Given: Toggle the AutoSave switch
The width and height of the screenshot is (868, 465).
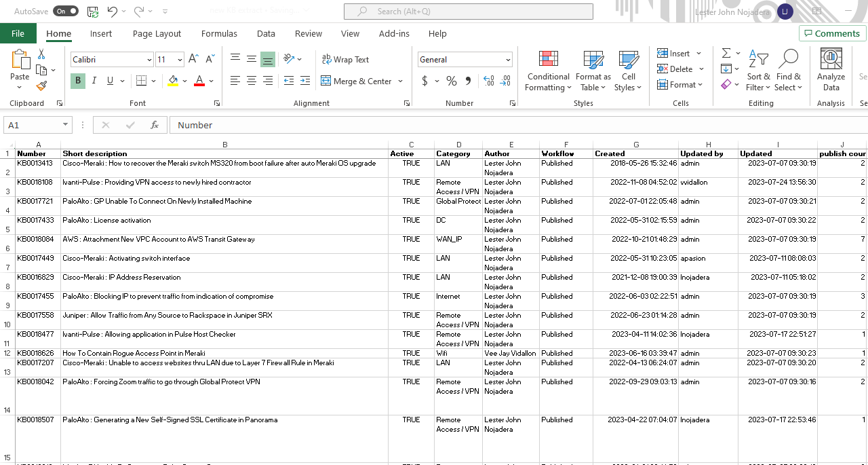Looking at the screenshot, I should [x=66, y=12].
